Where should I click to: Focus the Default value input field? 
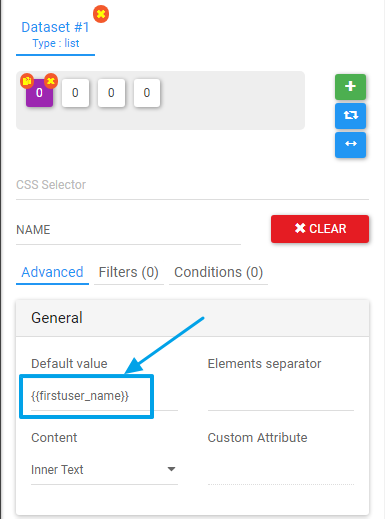tap(104, 396)
